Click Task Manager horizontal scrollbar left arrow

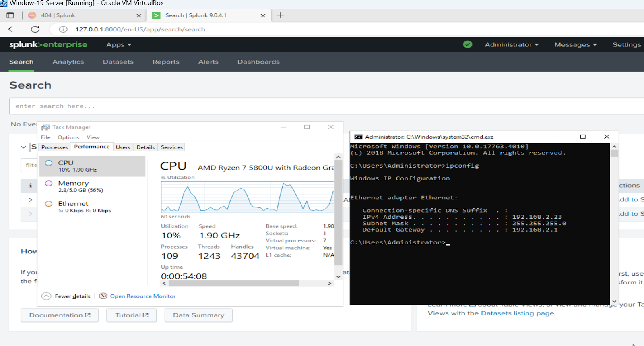pyautogui.click(x=164, y=284)
